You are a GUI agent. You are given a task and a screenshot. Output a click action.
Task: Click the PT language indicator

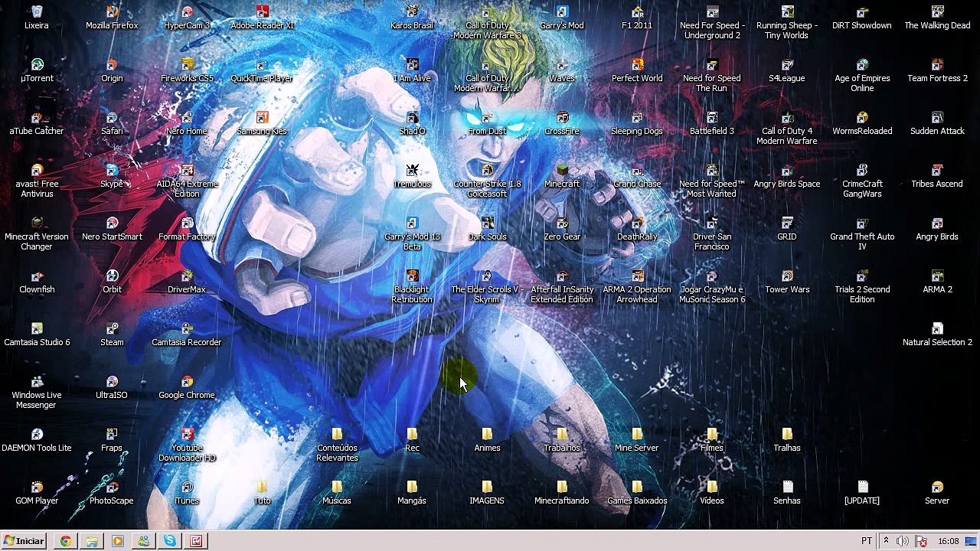pyautogui.click(x=867, y=541)
